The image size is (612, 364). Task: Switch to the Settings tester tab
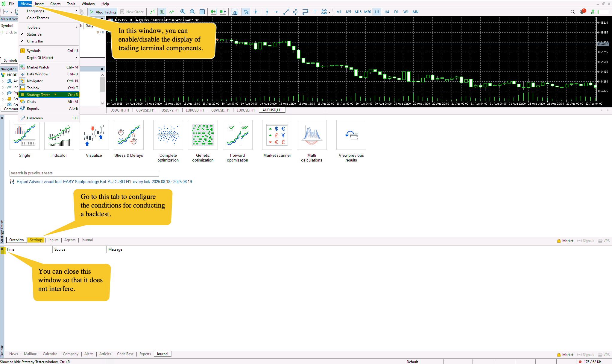coord(36,240)
